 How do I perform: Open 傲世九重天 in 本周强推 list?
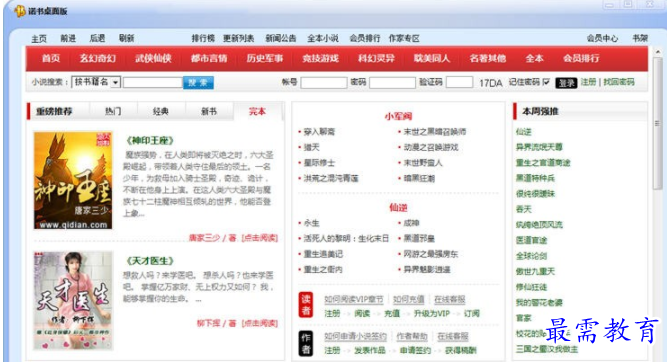[535, 271]
